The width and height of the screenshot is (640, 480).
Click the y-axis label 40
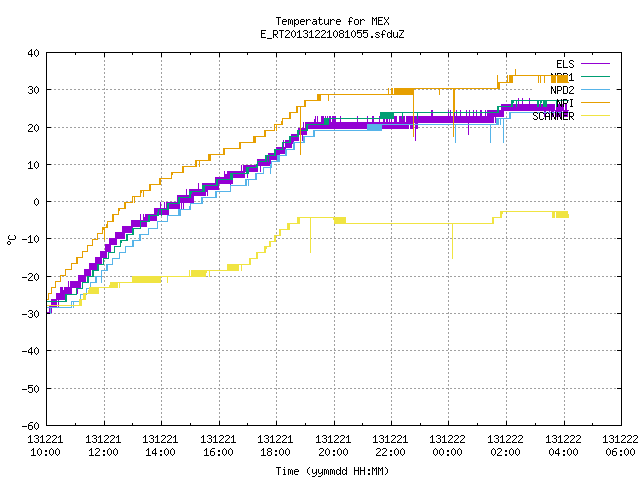coord(33,53)
